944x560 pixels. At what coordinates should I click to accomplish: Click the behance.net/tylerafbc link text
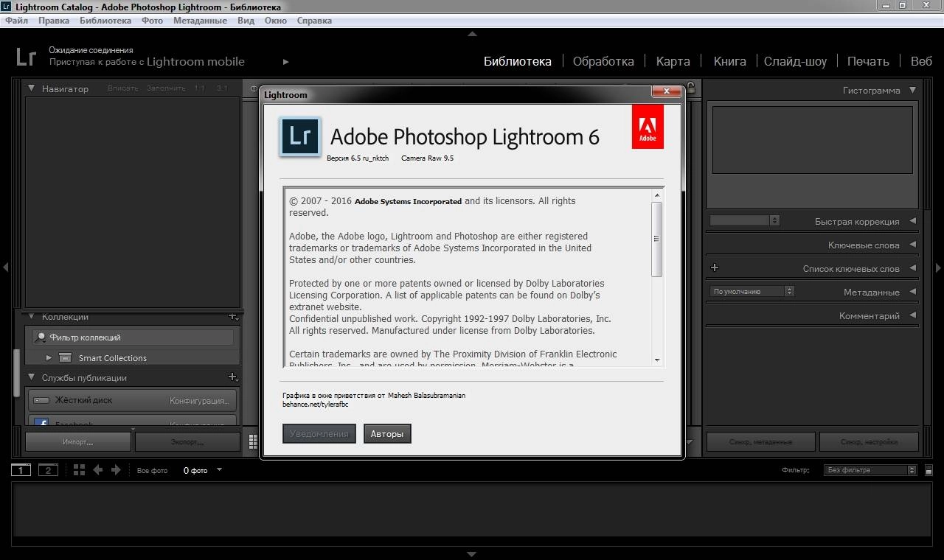click(x=315, y=405)
